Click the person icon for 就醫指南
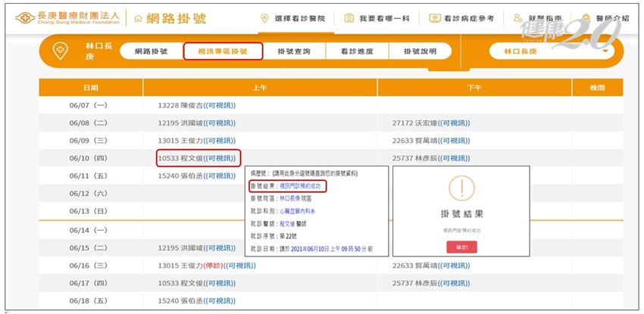Image resolution: width=644 pixels, height=314 pixels. [x=518, y=18]
